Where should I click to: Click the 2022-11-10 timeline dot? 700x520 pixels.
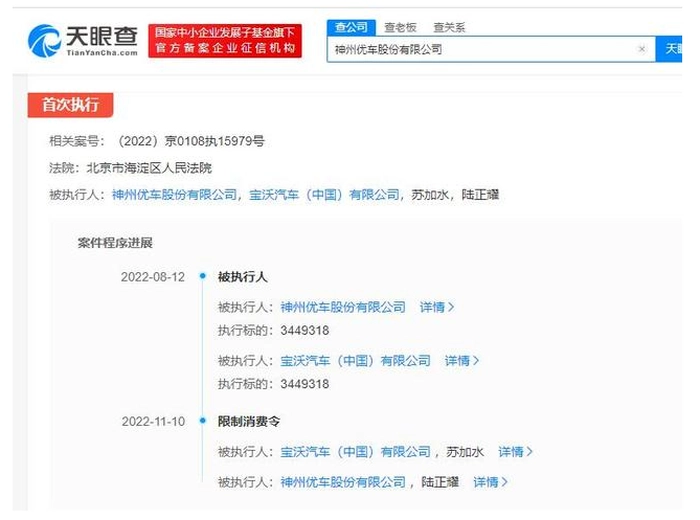coord(202,422)
